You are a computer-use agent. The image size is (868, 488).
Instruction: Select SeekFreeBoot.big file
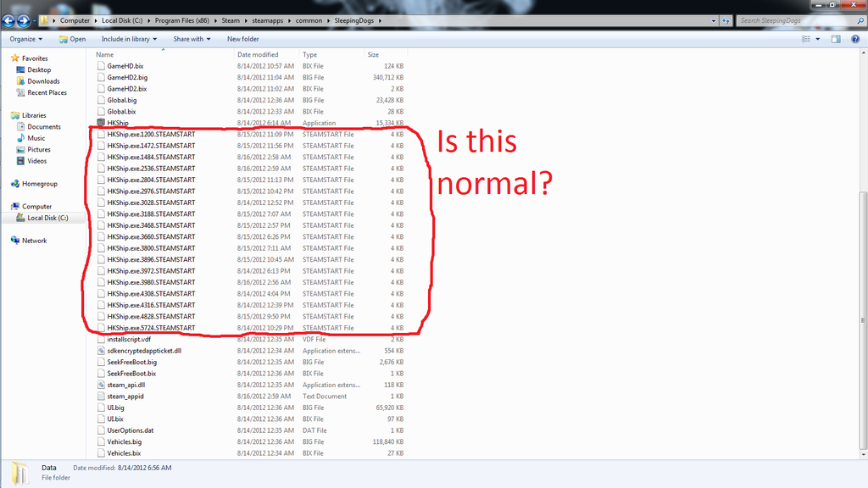(x=131, y=362)
